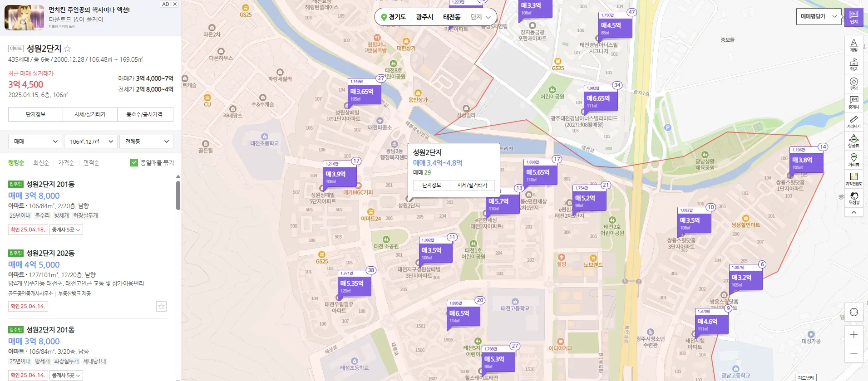Switch to 위성뷰 satellite view

pyautogui.click(x=853, y=198)
